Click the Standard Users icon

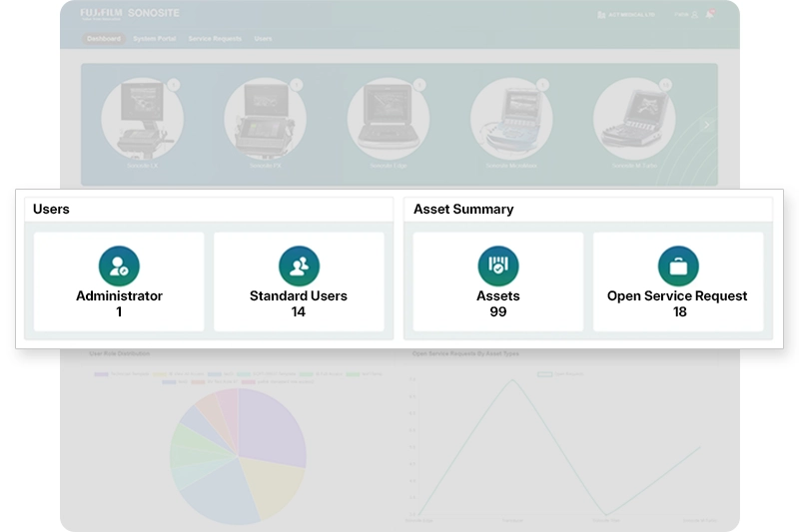click(x=299, y=266)
